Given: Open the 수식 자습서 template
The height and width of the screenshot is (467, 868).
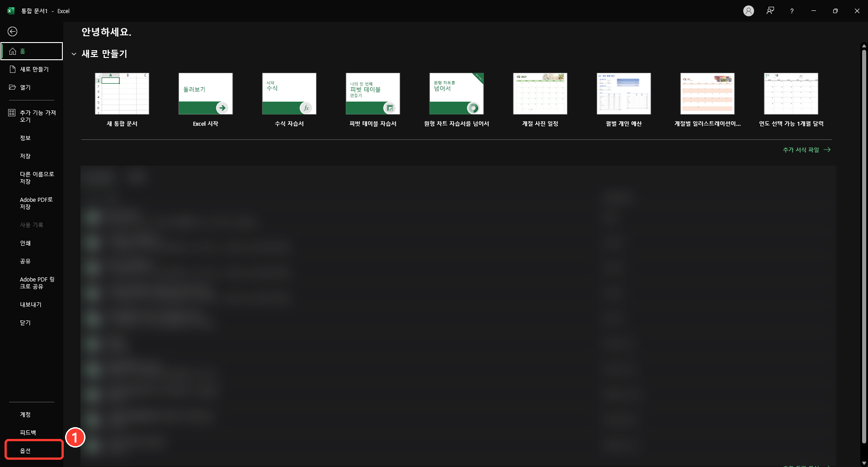Looking at the screenshot, I should coord(289,100).
